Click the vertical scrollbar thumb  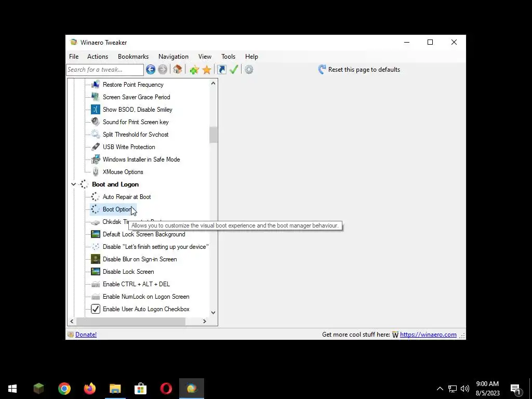click(213, 135)
